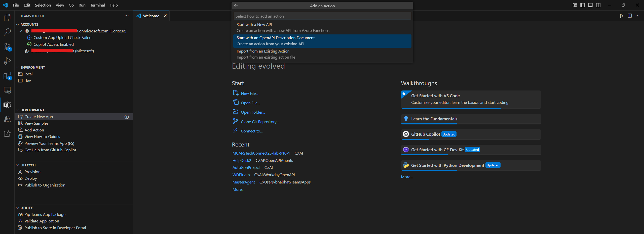Screen dimensions: 644x234
Task: Click More... under Walkthroughs
Action: (x=407, y=177)
